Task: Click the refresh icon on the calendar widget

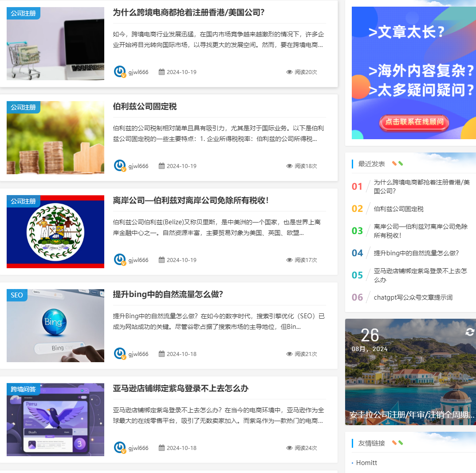Action: point(470,332)
